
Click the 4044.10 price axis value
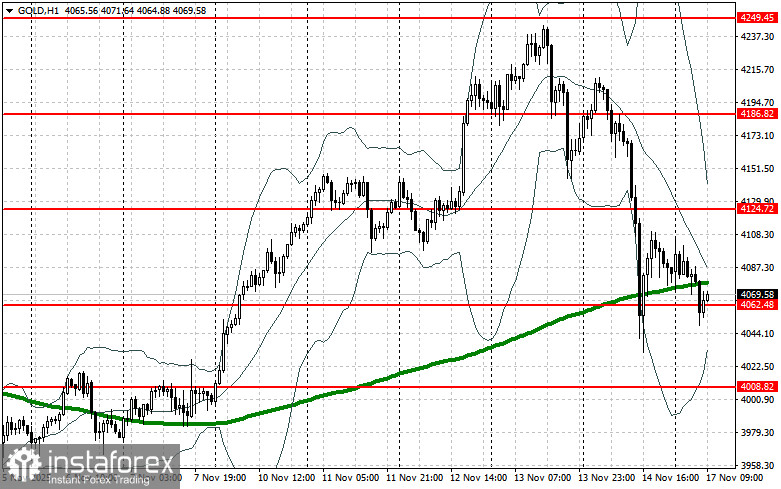(757, 333)
